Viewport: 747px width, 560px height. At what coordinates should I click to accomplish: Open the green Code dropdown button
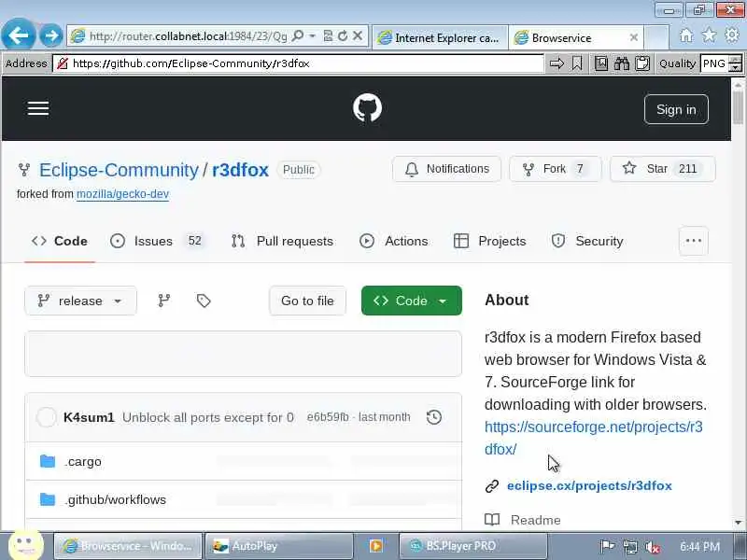(412, 301)
